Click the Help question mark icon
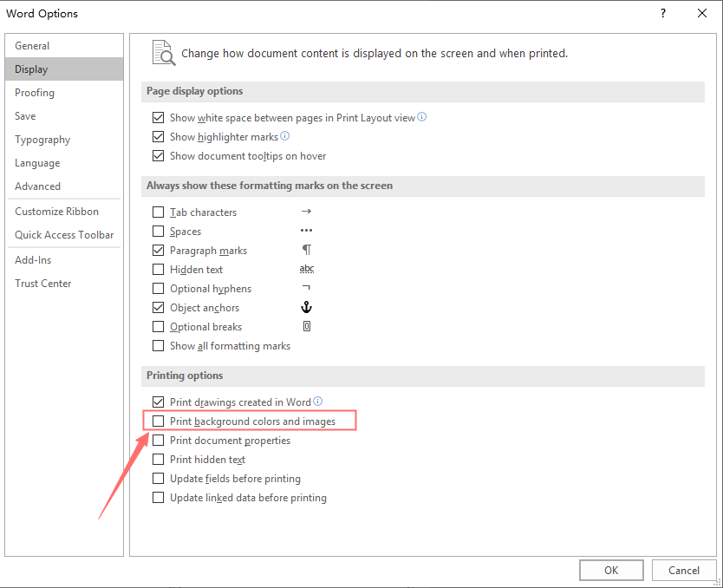 [x=663, y=13]
